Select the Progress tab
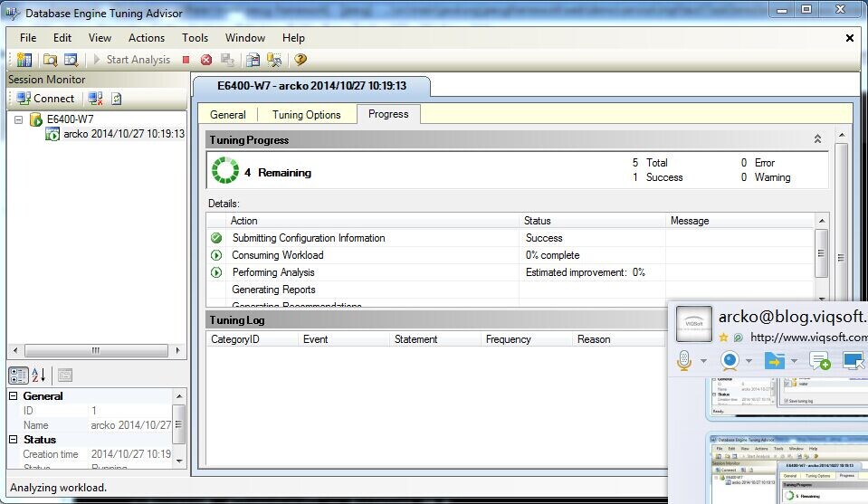 (388, 114)
